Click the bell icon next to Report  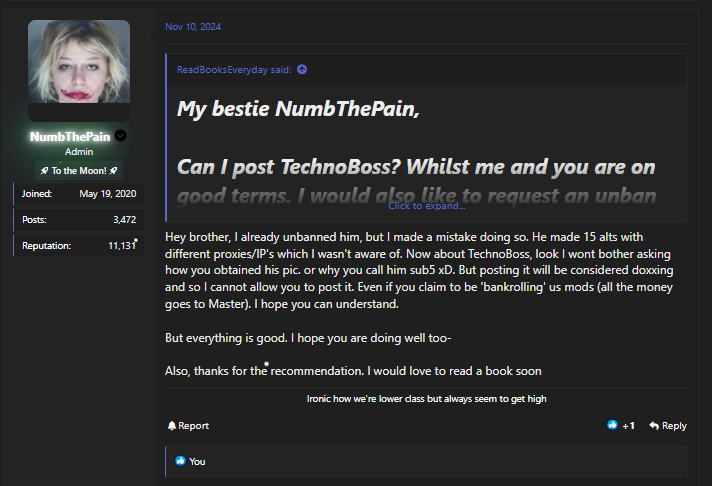(x=172, y=426)
